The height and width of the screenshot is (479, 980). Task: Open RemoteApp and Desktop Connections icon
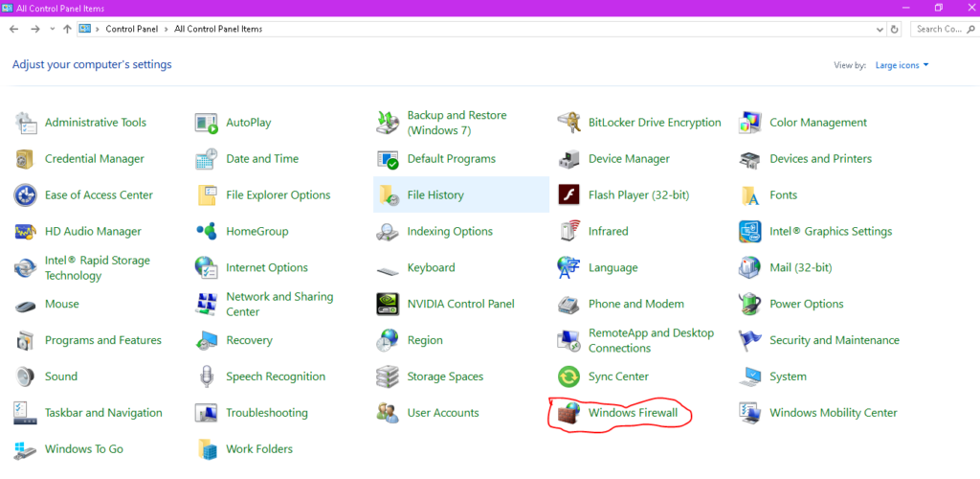[x=568, y=340]
